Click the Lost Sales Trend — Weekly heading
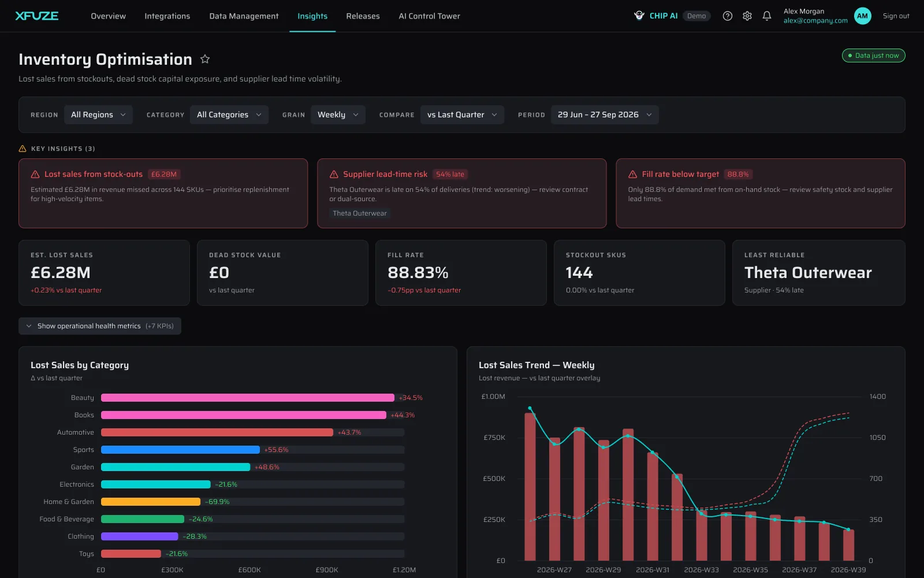Image resolution: width=924 pixels, height=578 pixels. (536, 365)
